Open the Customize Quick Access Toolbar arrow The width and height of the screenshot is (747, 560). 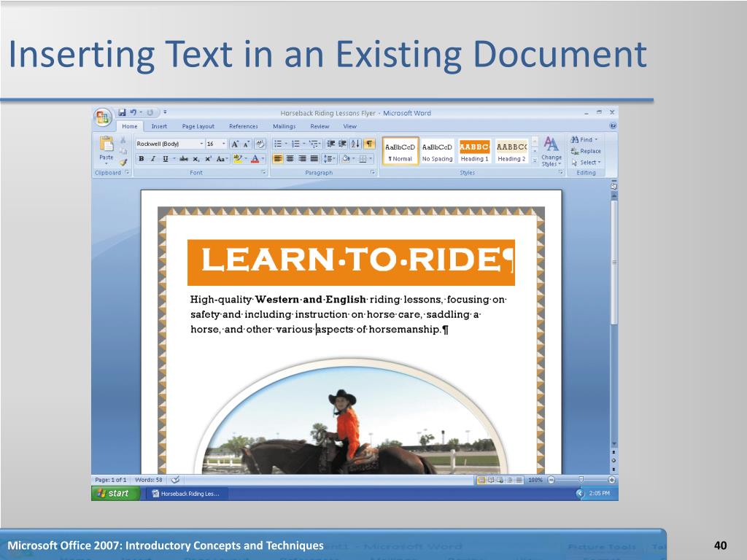165,112
